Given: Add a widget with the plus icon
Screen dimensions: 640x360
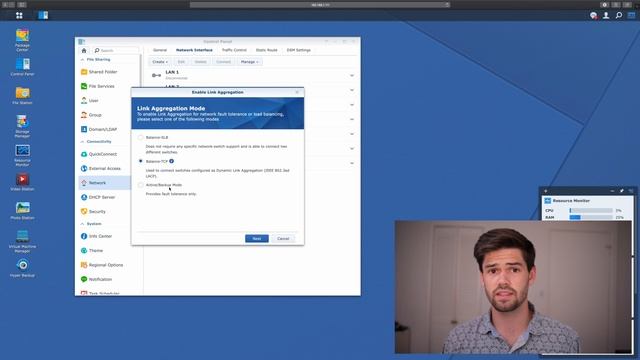Looking at the screenshot, I should (x=546, y=191).
